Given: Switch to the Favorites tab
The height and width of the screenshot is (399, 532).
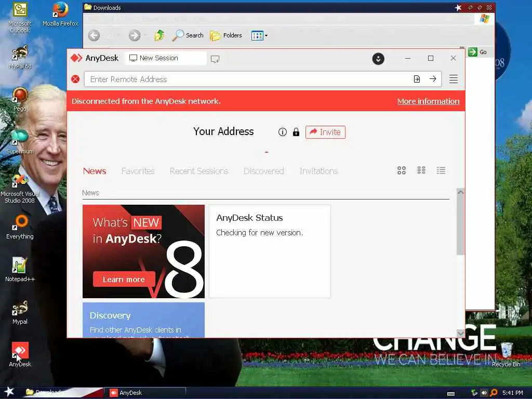Looking at the screenshot, I should 138,171.
